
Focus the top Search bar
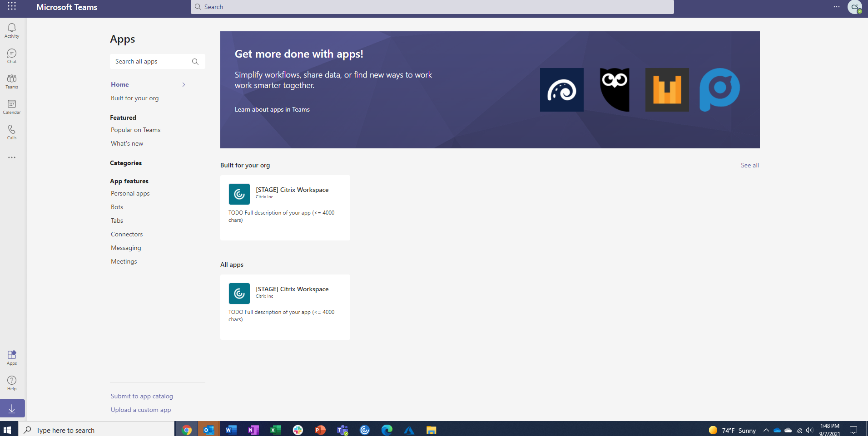432,7
